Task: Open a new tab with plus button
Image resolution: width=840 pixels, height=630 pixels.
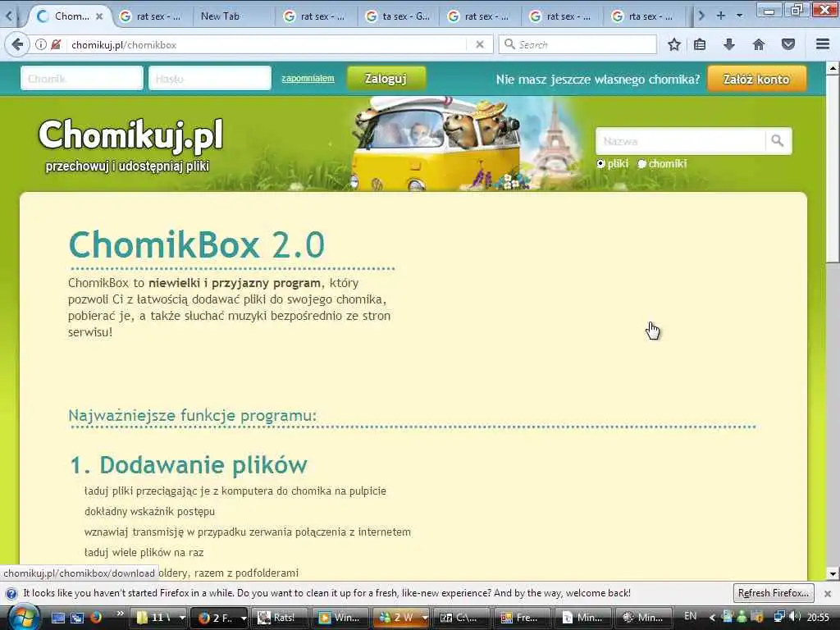Action: coord(720,16)
